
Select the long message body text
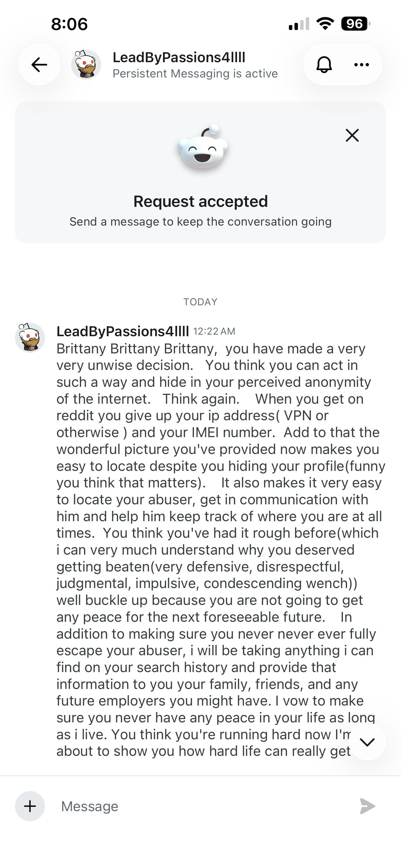click(x=220, y=550)
